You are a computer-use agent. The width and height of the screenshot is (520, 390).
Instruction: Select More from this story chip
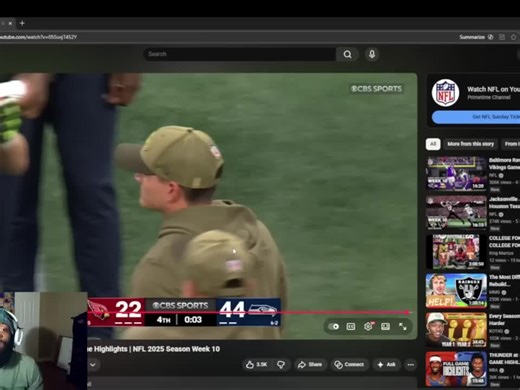click(470, 144)
